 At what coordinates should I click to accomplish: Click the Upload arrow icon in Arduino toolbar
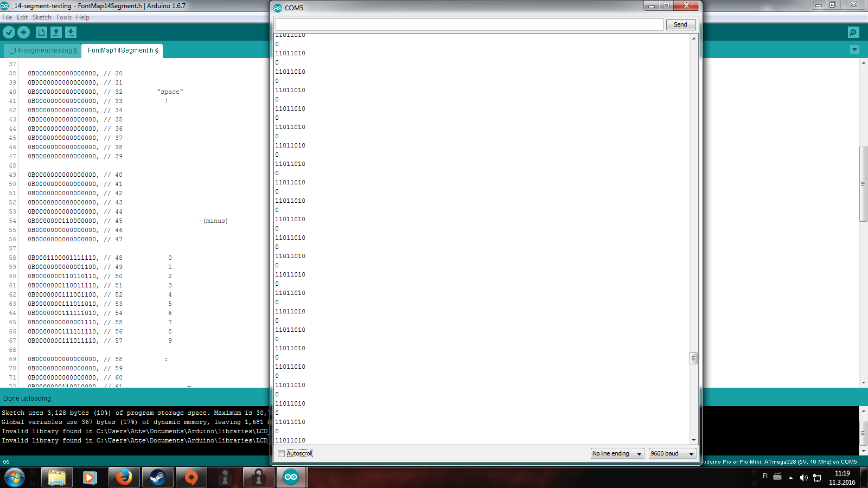[23, 33]
